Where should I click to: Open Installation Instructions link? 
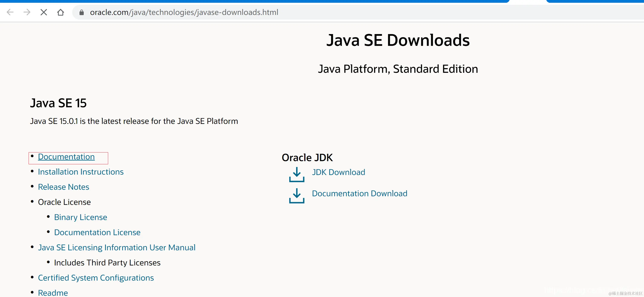click(x=80, y=172)
